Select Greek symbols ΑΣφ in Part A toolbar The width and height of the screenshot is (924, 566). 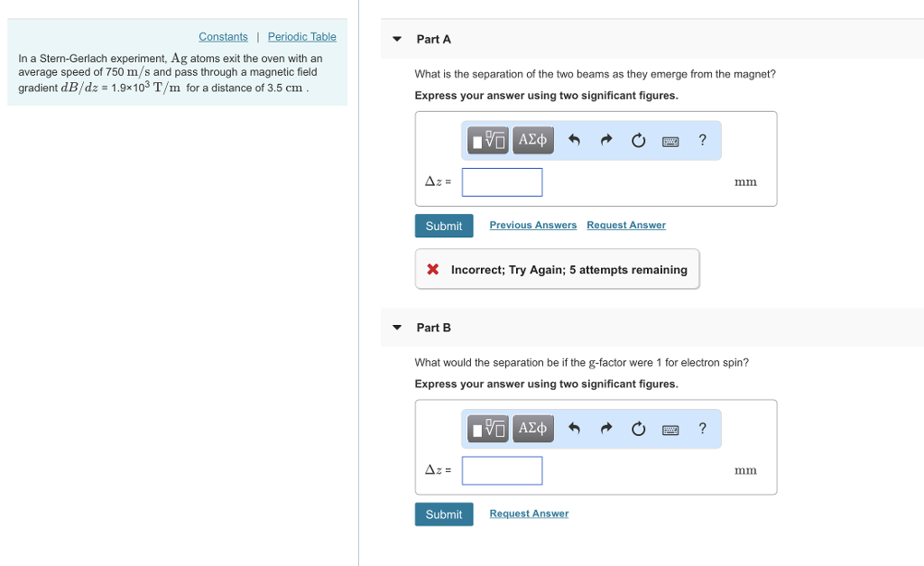(x=532, y=140)
